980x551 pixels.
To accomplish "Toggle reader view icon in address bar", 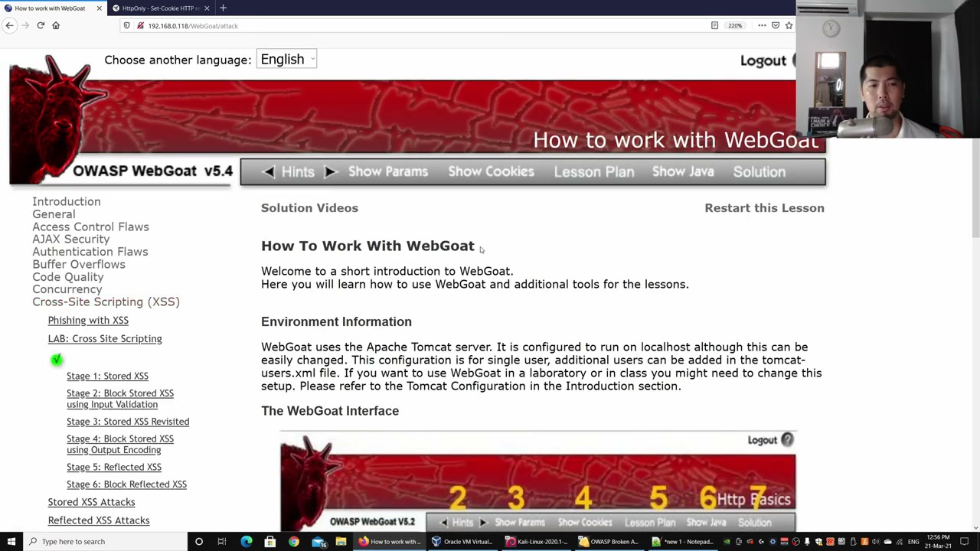I will [714, 25].
